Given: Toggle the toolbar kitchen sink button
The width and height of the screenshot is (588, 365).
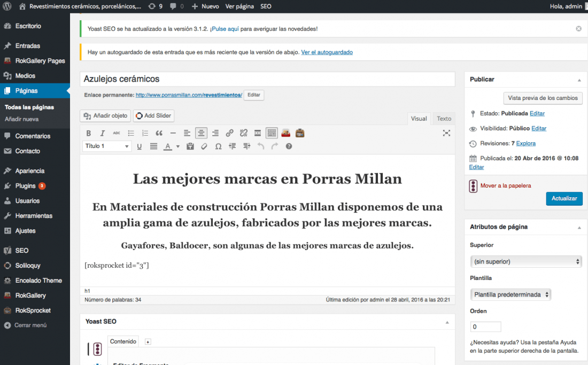Looking at the screenshot, I should (272, 133).
